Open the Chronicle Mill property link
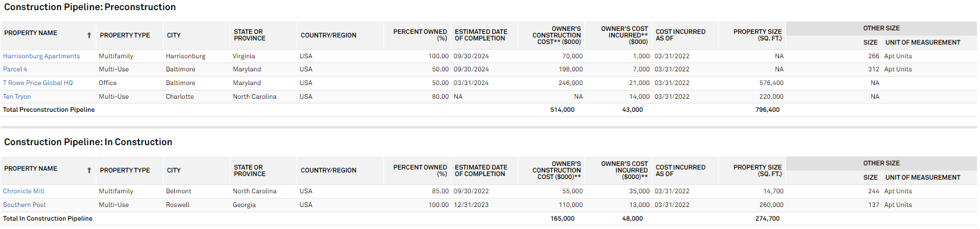The image size is (980, 229). (x=24, y=191)
